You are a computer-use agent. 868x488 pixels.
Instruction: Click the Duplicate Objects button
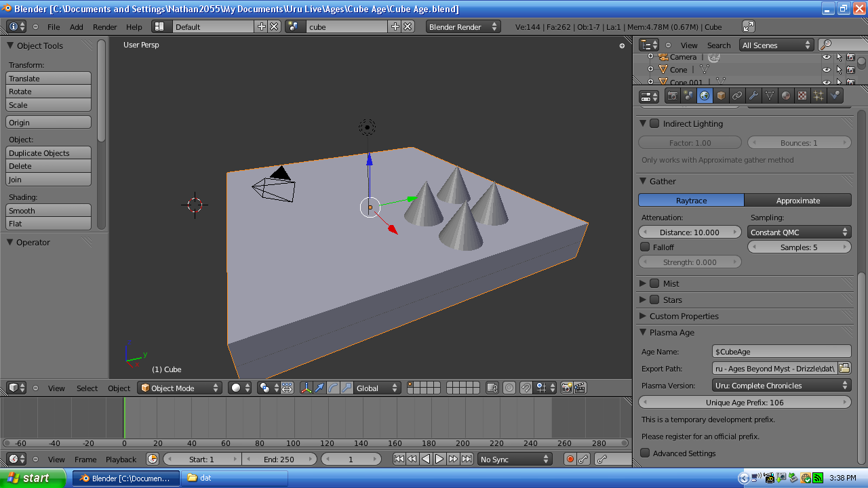[48, 153]
